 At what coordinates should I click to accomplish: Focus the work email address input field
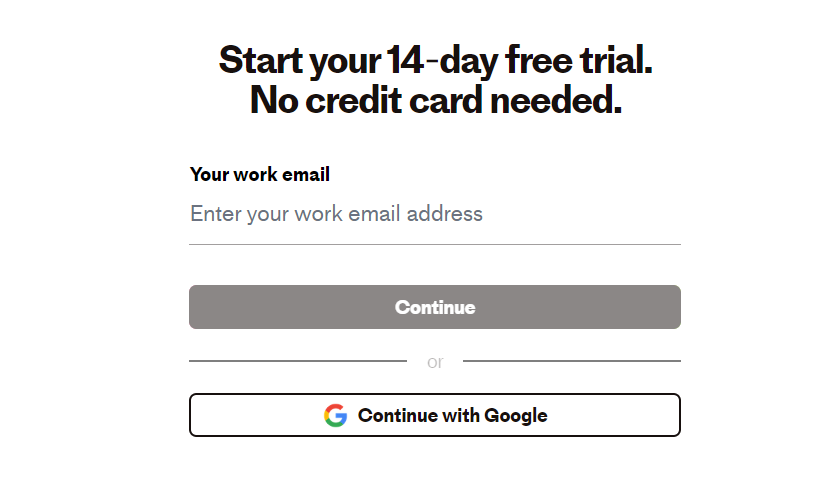[435, 214]
